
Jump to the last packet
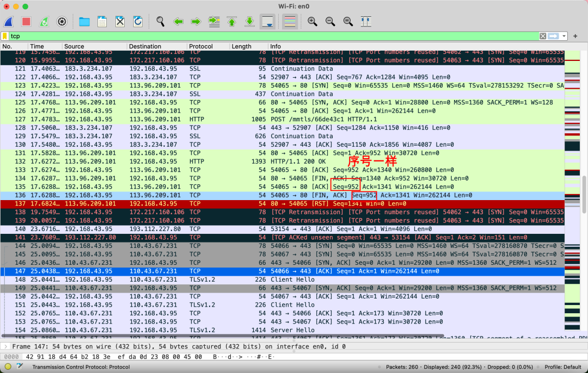click(249, 22)
